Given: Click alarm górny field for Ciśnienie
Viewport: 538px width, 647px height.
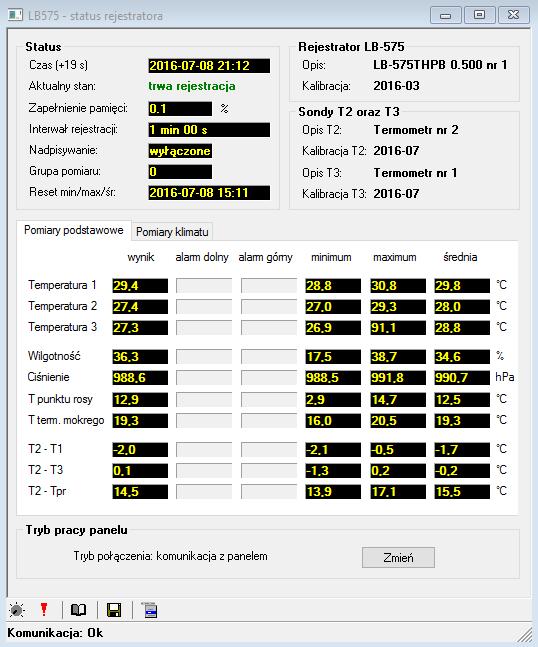Looking at the screenshot, I should (269, 378).
